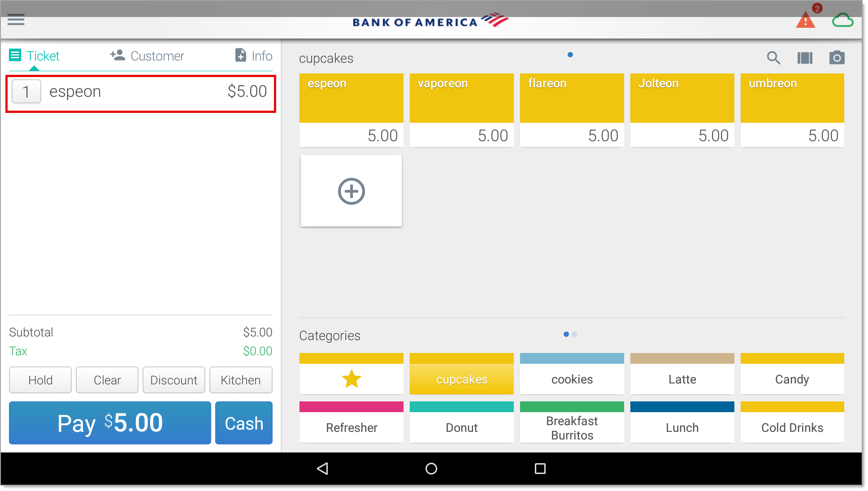The image size is (868, 491).
Task: Tap Android back navigation button
Action: [322, 469]
